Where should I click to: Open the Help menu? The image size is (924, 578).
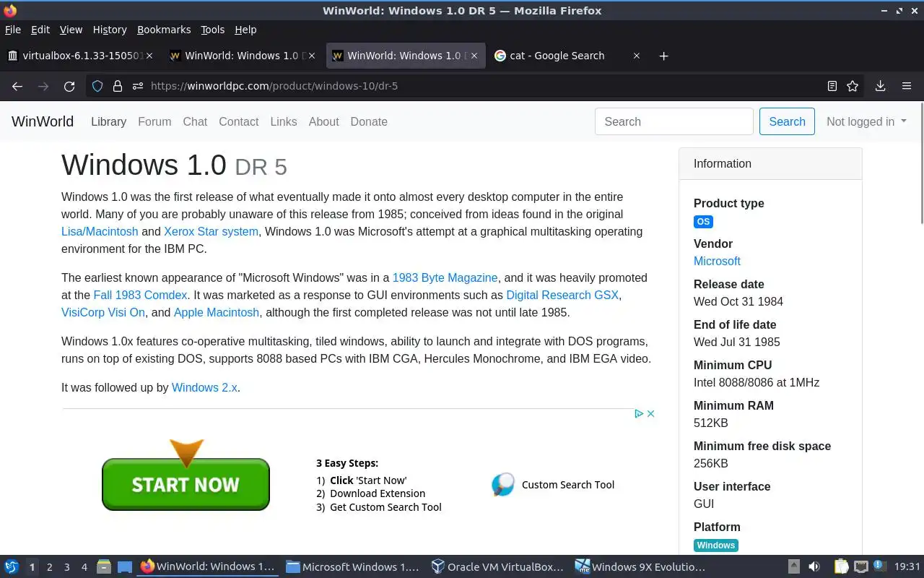[245, 30]
